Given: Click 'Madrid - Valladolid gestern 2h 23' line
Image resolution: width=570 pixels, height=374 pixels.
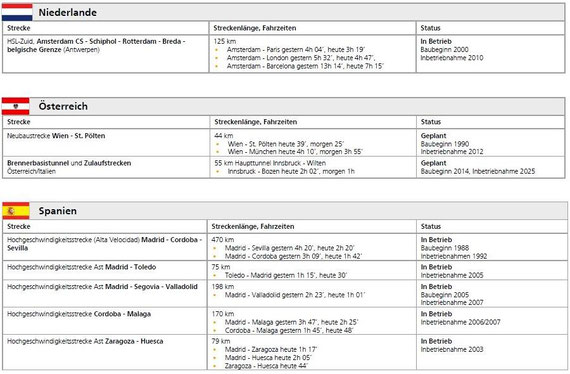Looking at the screenshot, I should tap(294, 295).
